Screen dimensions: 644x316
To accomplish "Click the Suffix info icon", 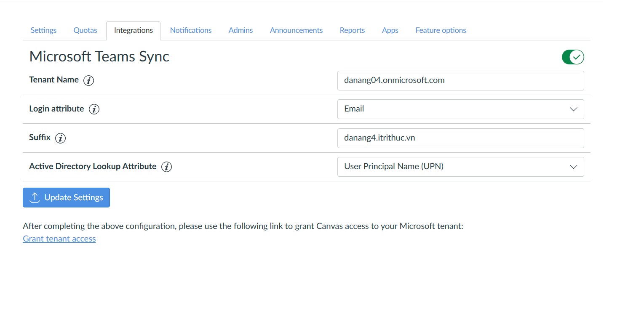I will click(61, 138).
